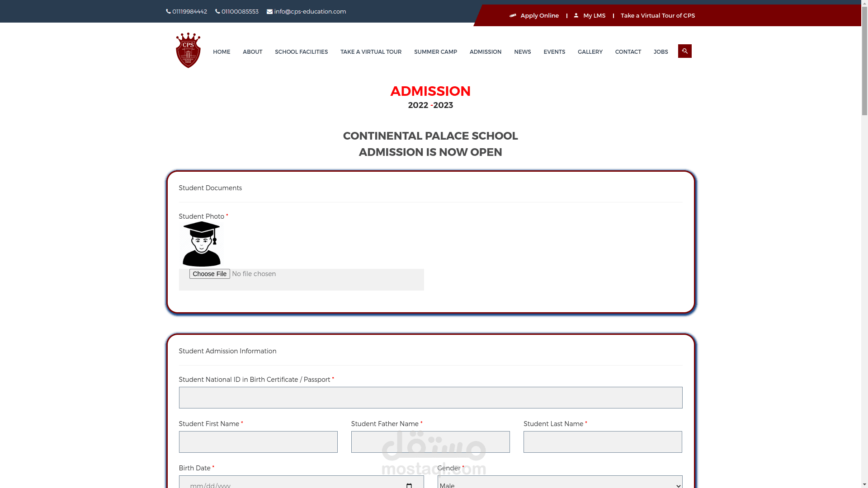
Task: Focus the Student National ID field
Action: click(x=430, y=398)
